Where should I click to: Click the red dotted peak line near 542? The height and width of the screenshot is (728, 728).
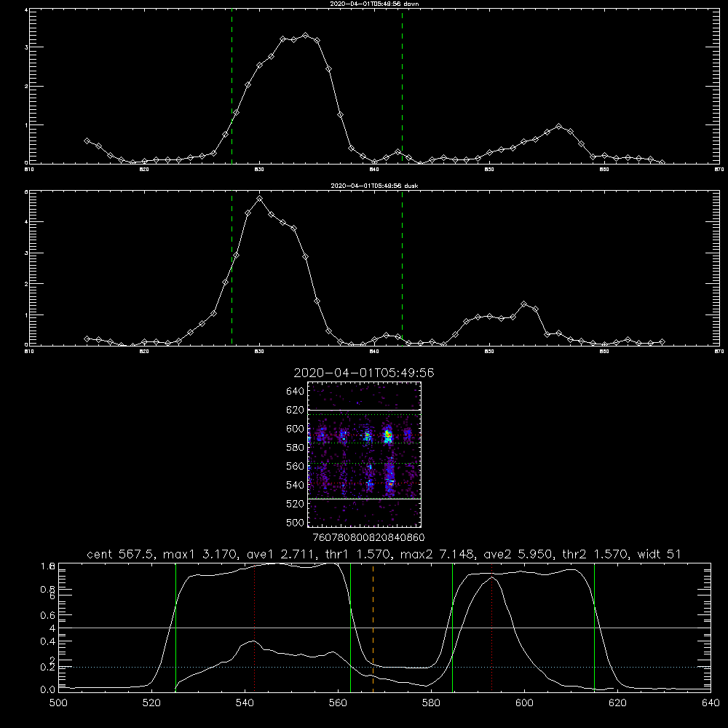(254, 627)
